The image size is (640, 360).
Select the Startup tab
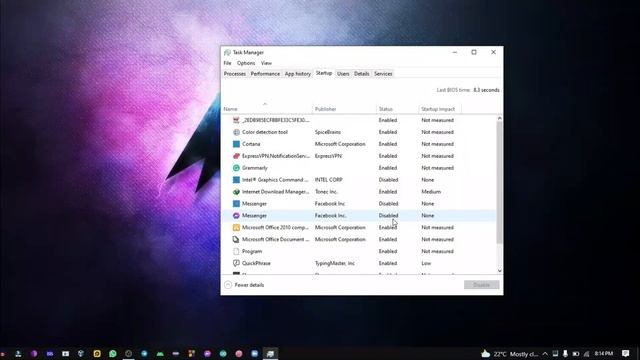324,73
